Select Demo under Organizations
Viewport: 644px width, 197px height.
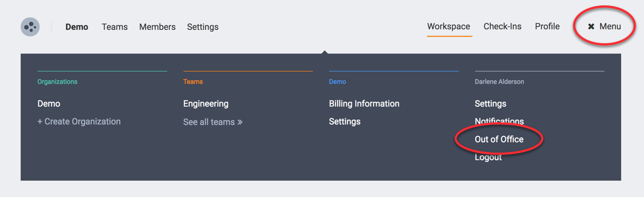49,104
